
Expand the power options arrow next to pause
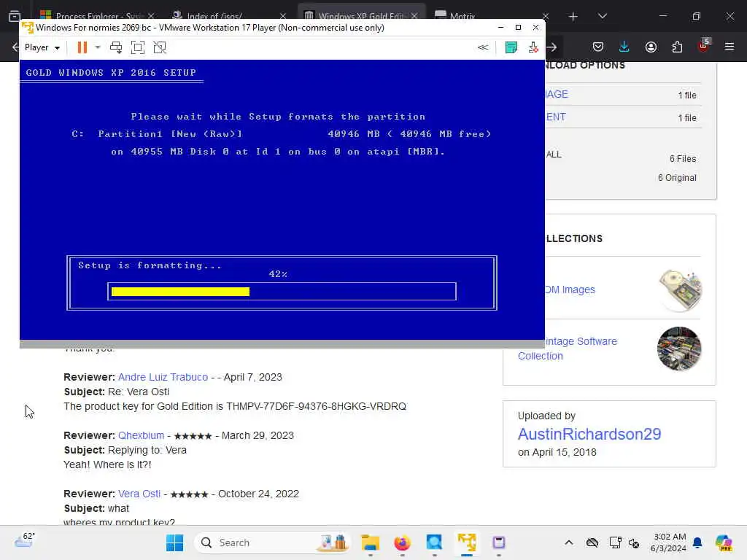pyautogui.click(x=98, y=47)
